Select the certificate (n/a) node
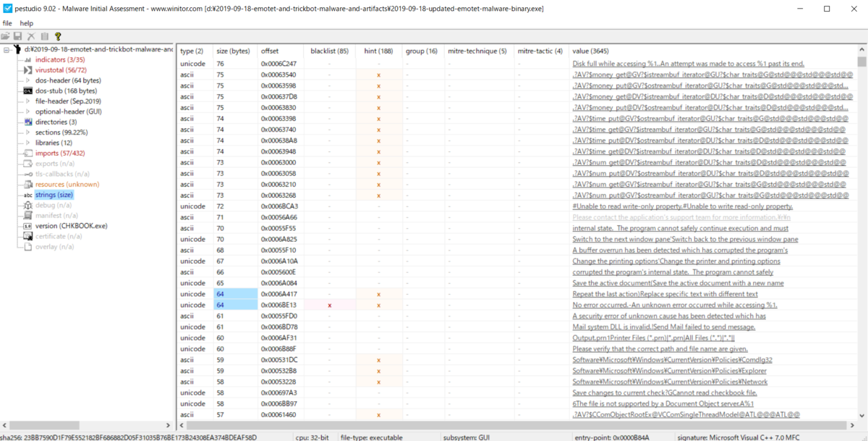868x441 pixels. click(x=59, y=237)
